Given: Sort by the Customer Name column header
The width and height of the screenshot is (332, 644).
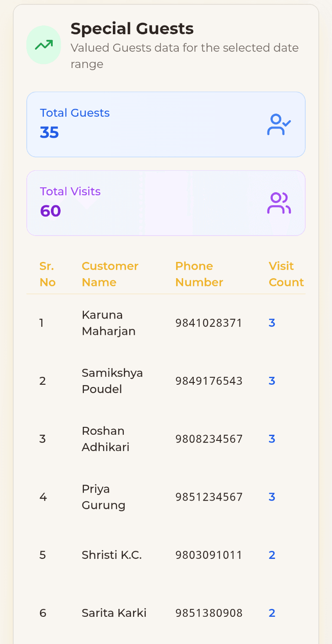Looking at the screenshot, I should [110, 274].
